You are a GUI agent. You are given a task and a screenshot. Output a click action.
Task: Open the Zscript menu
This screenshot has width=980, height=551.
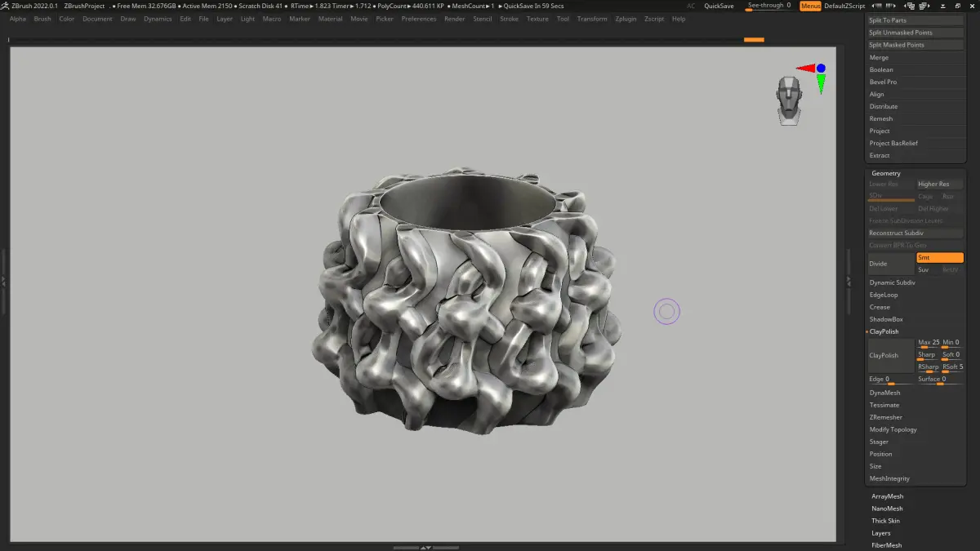pyautogui.click(x=654, y=19)
